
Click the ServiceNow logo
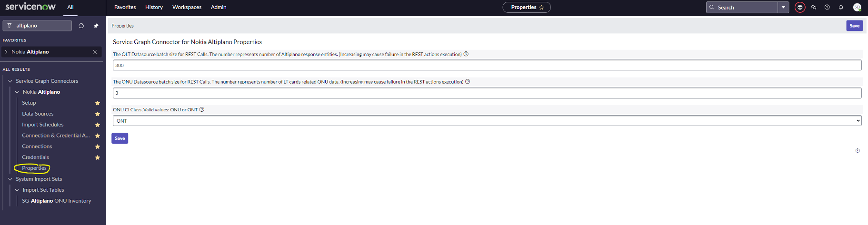coord(30,7)
